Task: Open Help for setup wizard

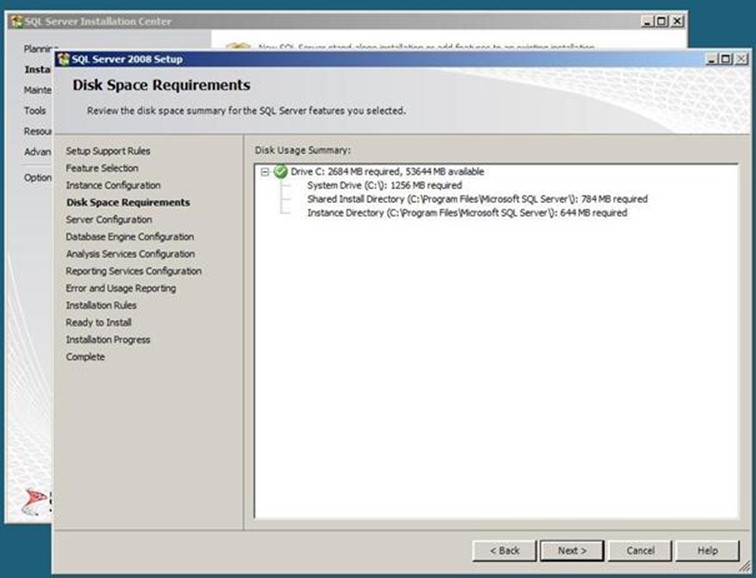Action: point(707,551)
